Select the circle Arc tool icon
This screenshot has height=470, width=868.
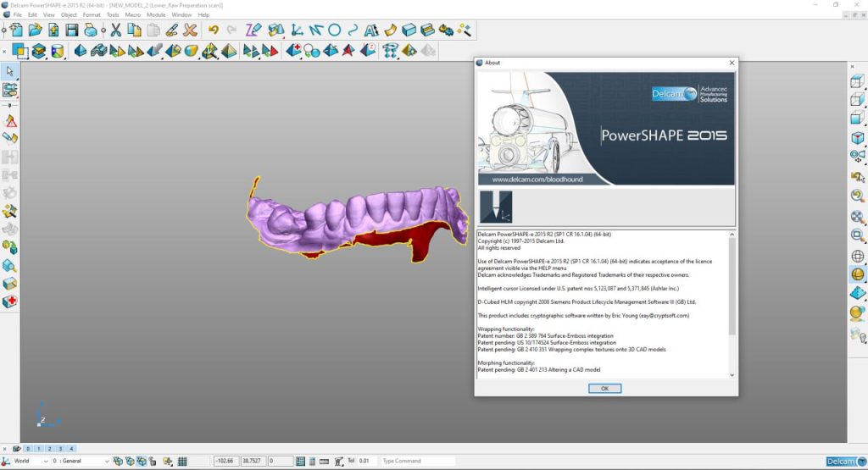[x=334, y=30]
